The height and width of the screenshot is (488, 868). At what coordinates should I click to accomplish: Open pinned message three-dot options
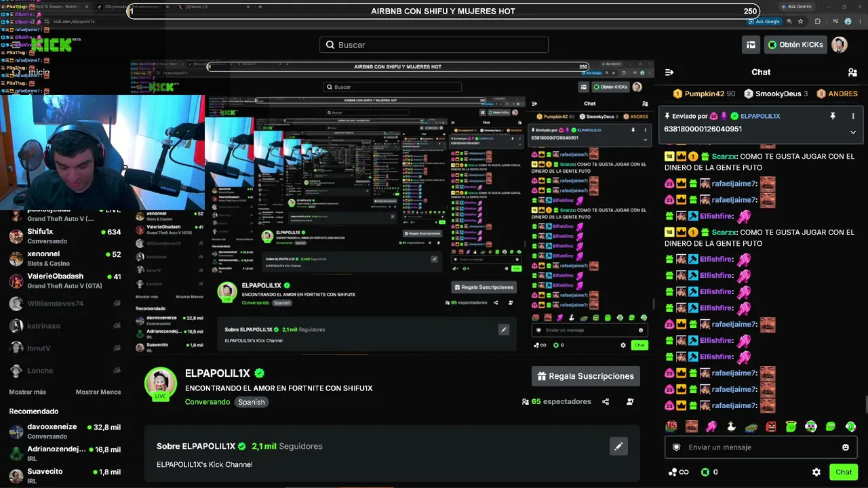[853, 117]
